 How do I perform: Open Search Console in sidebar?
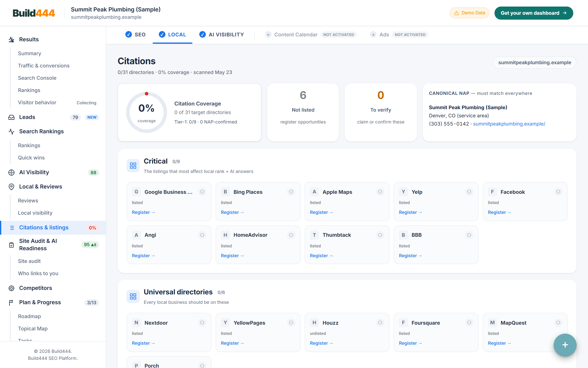(x=37, y=78)
